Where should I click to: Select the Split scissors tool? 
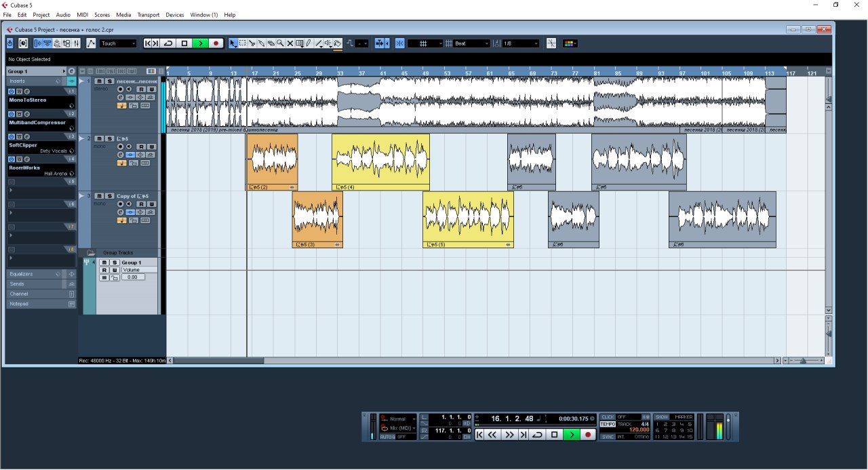252,43
